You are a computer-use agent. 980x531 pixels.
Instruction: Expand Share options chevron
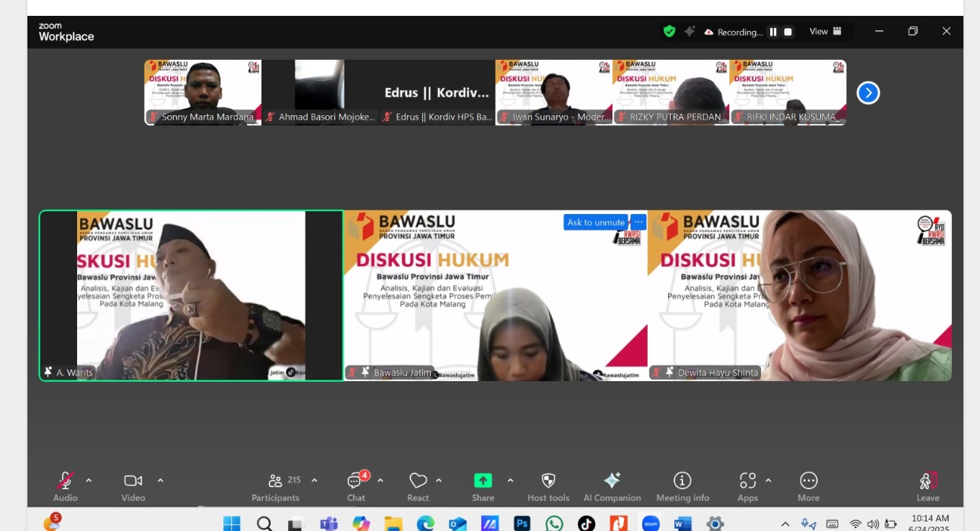tap(510, 481)
